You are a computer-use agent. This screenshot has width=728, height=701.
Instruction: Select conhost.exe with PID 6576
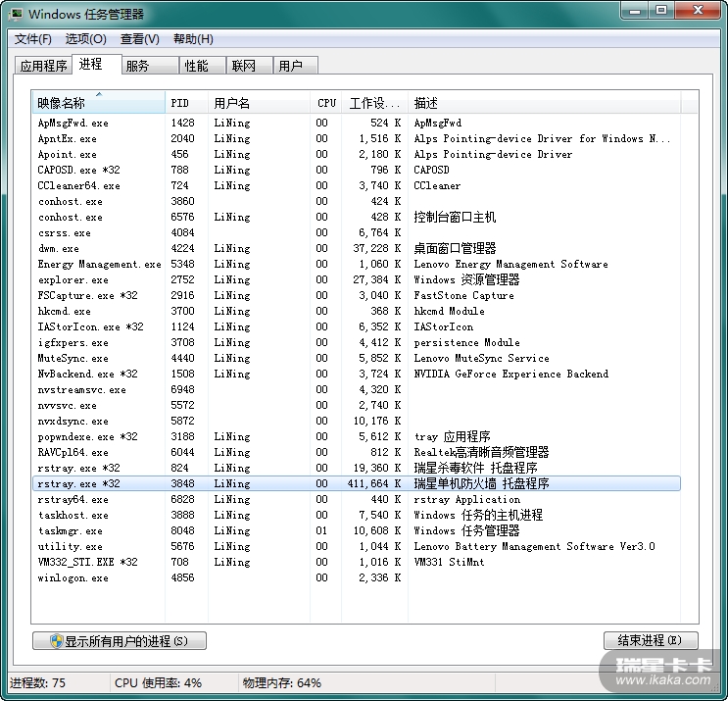tap(357, 217)
